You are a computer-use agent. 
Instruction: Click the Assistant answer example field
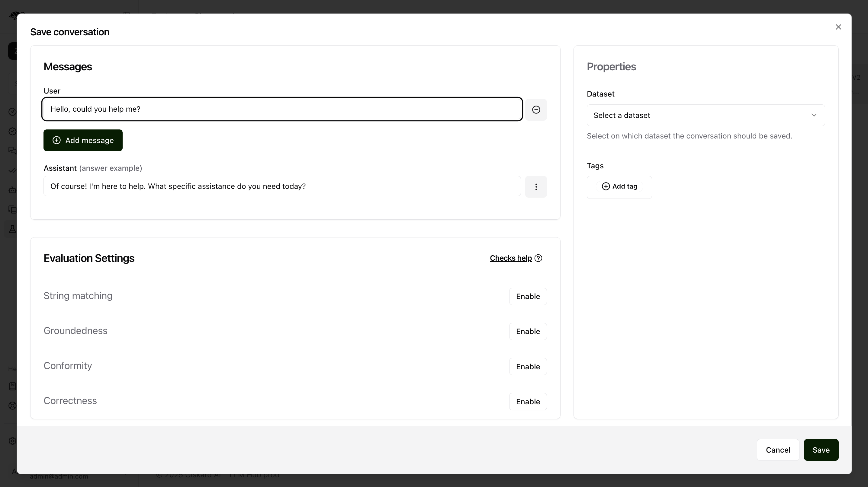(282, 186)
